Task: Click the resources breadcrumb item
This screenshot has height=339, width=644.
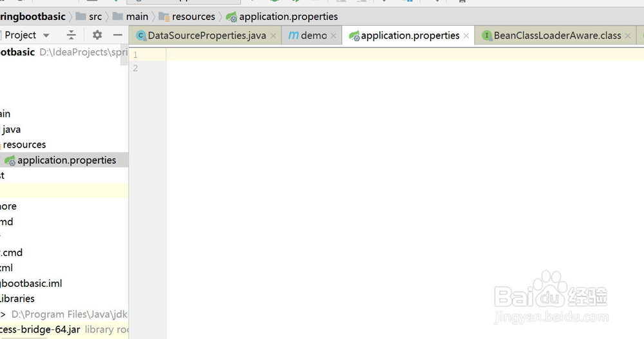Action: tap(187, 17)
